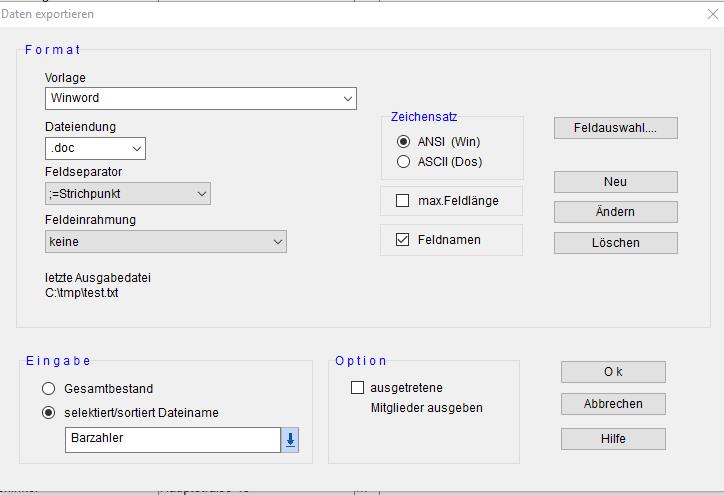Expand the Feldeinrahmung keine dropdown
This screenshot has height=495, width=724.
(x=166, y=241)
